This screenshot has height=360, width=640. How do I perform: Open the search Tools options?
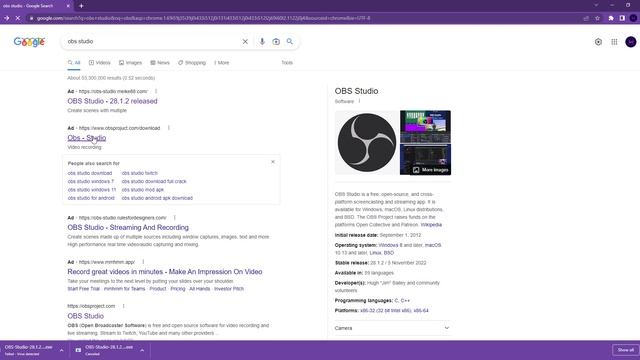(287, 63)
